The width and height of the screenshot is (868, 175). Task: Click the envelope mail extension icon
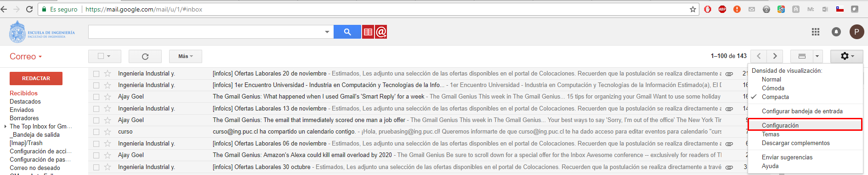point(752,9)
